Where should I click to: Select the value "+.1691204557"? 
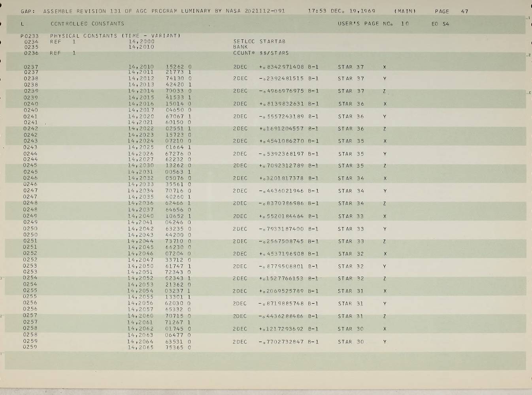281,128
